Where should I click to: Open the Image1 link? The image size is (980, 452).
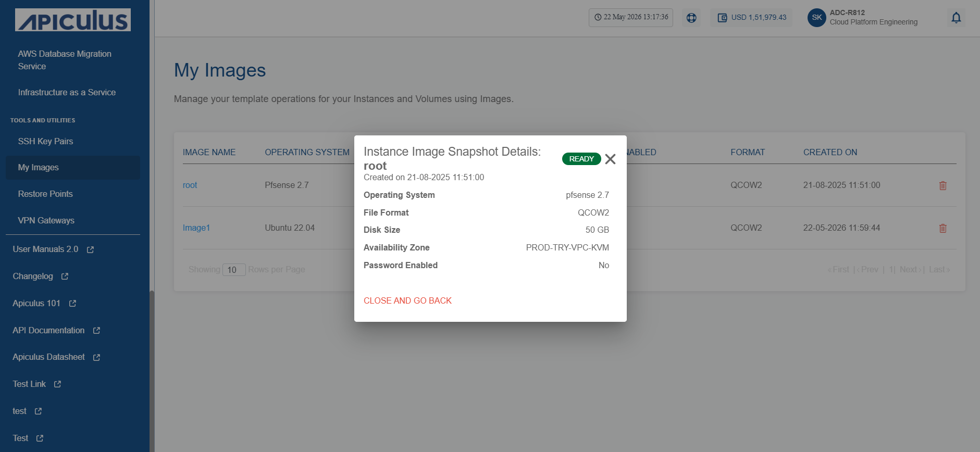[196, 228]
